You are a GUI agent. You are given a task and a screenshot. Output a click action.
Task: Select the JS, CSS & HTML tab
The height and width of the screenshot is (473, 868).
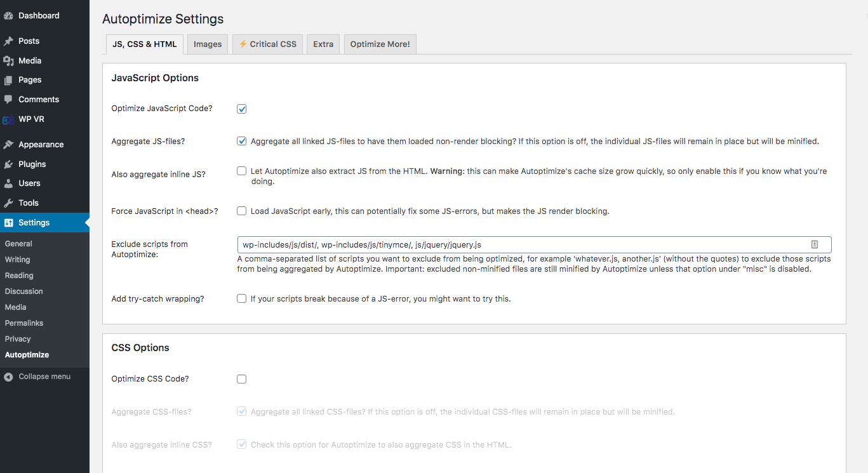(x=145, y=44)
